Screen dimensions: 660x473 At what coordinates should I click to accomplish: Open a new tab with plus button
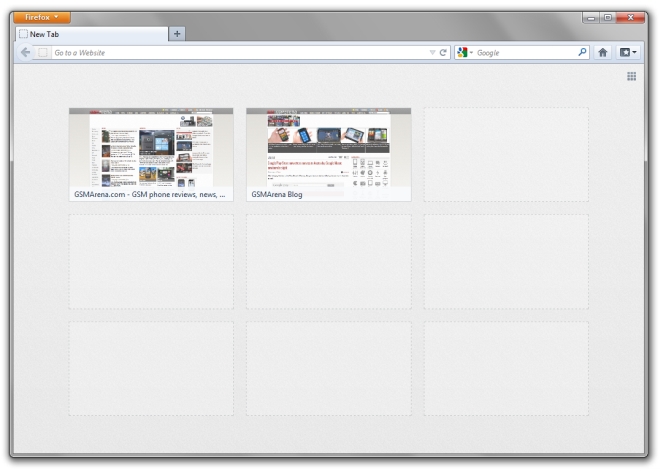pos(178,33)
